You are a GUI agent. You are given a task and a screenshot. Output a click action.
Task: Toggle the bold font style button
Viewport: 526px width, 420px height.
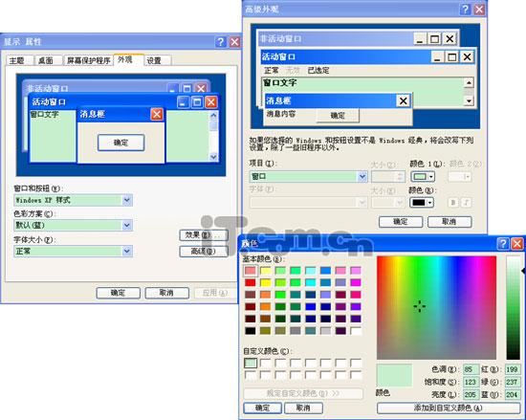(x=453, y=202)
